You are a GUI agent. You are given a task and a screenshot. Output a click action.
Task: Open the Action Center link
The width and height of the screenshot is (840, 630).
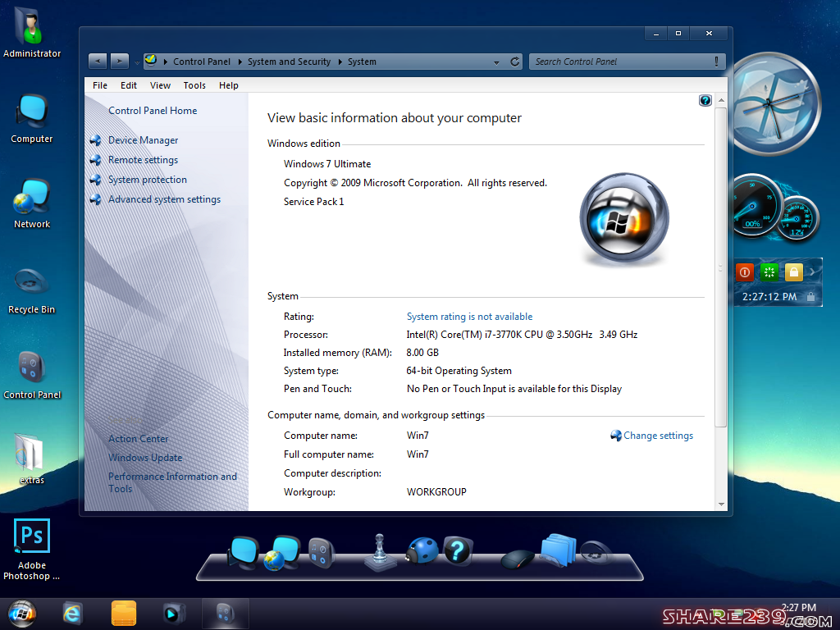tap(138, 439)
